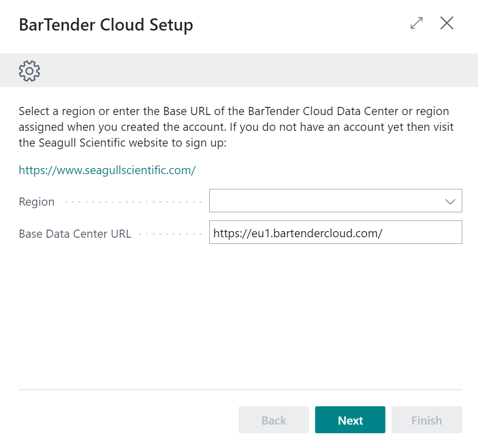
Task: Click https://www.seagullscientific.com/ hyperlink
Action: pos(107,170)
